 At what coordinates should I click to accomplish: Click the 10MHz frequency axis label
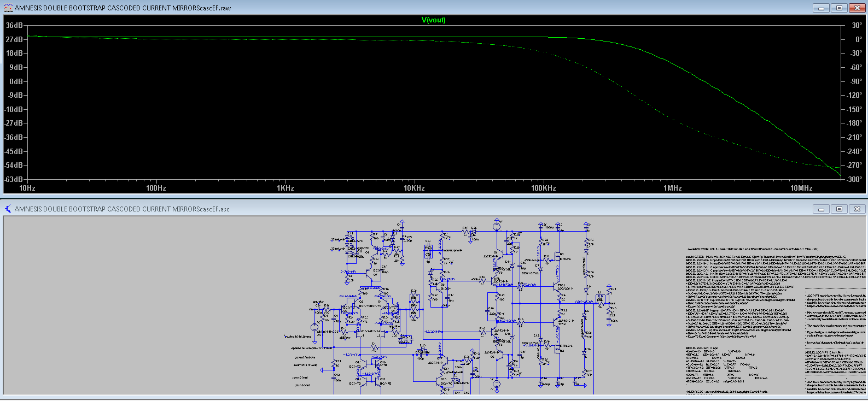pyautogui.click(x=801, y=188)
